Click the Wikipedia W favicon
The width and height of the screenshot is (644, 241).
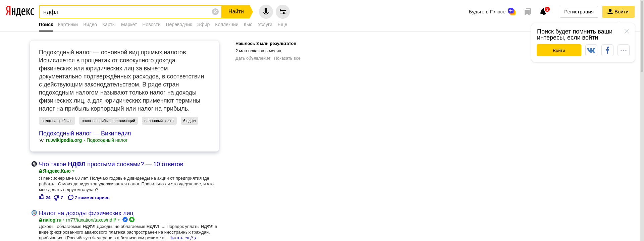click(42, 140)
